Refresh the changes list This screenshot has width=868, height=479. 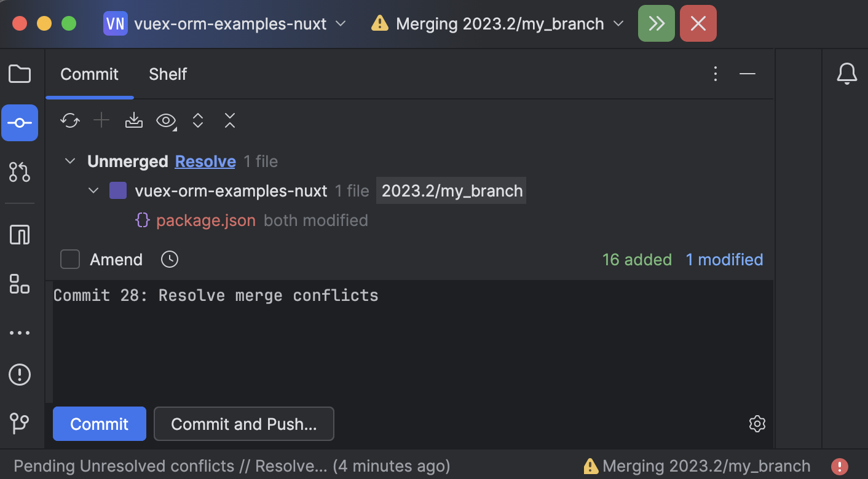pos(69,120)
